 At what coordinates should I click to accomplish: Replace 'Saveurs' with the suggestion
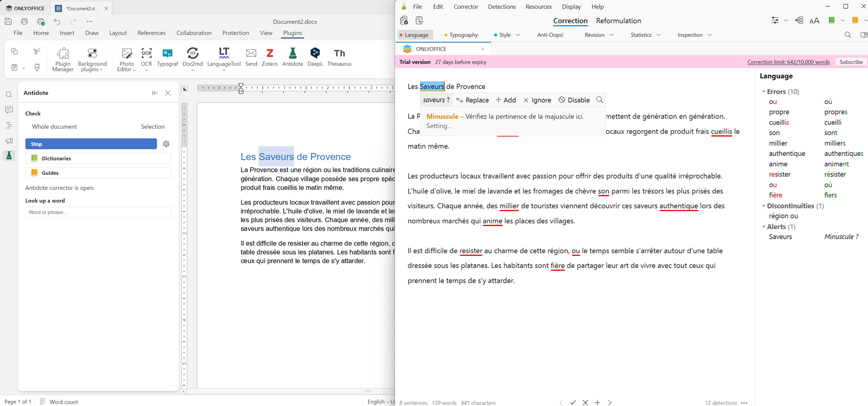click(x=472, y=100)
